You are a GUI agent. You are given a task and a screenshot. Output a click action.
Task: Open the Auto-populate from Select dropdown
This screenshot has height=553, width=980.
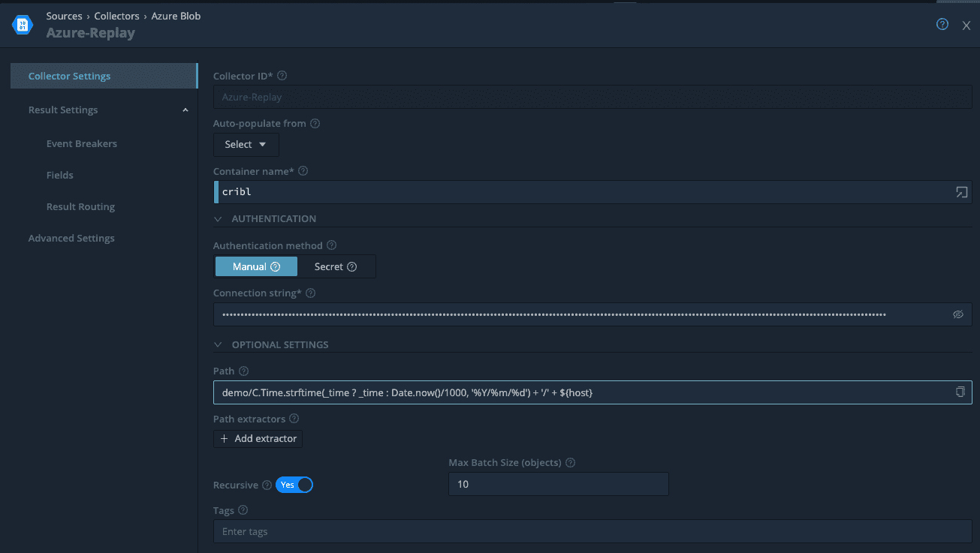click(246, 145)
